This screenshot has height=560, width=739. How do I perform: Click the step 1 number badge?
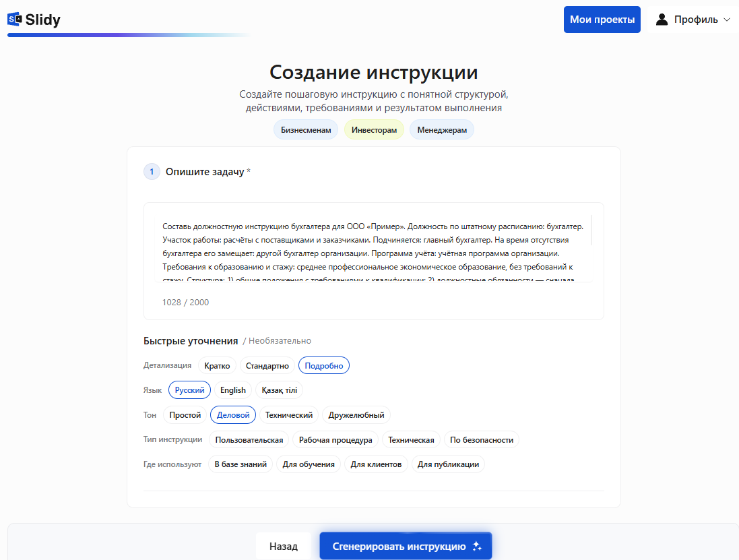coord(152,172)
